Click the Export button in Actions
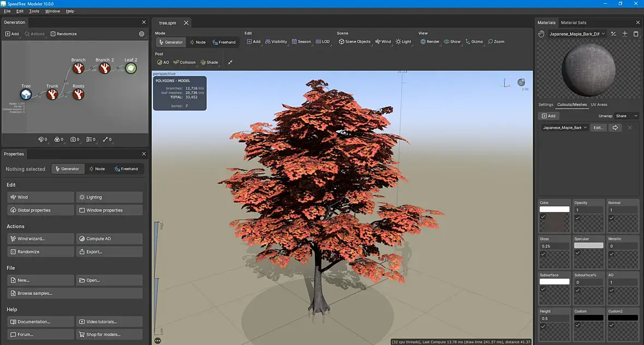 click(109, 252)
